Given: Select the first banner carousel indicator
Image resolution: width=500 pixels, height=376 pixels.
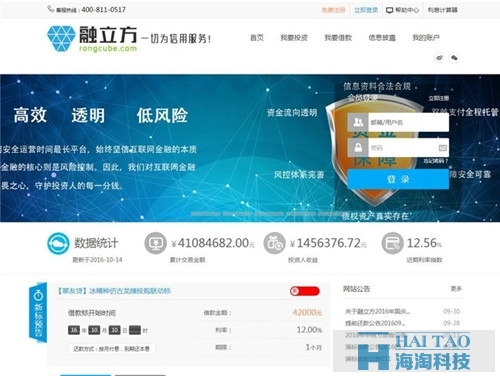Looking at the screenshot, I should tap(205, 214).
